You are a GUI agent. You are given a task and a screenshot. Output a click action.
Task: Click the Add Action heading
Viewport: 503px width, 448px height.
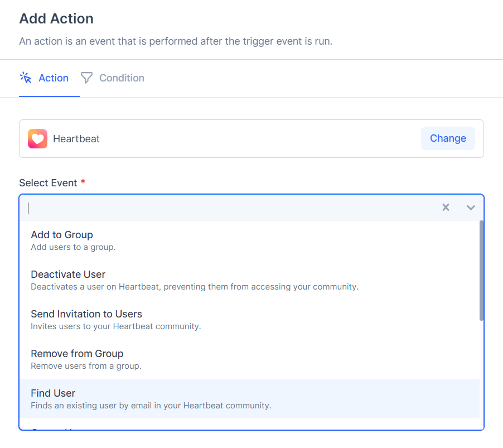[56, 19]
